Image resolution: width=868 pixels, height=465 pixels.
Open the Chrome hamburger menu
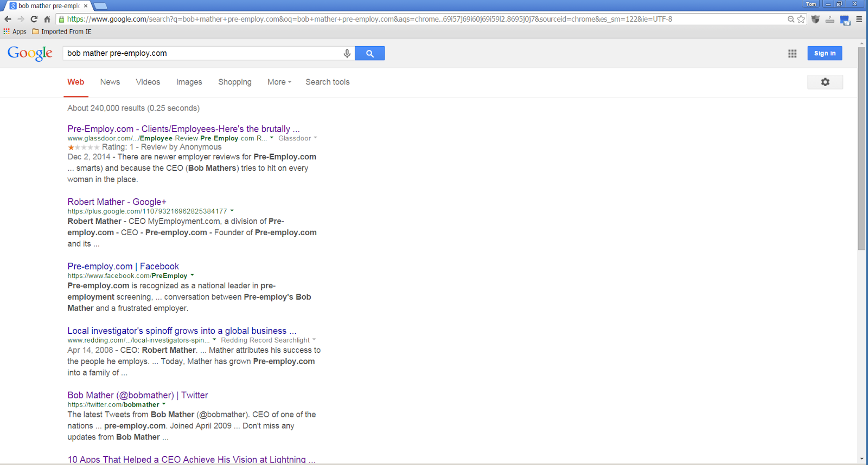click(x=859, y=19)
